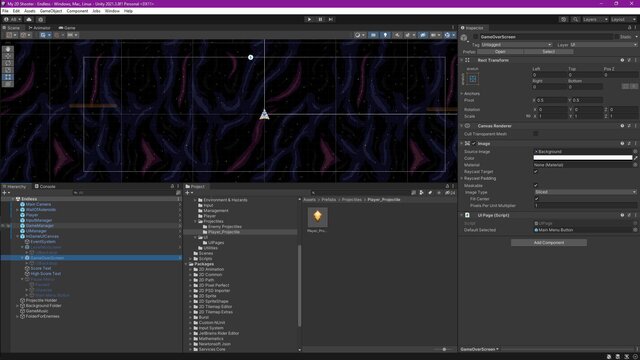Select the Player object in Hierarchy

(32, 215)
